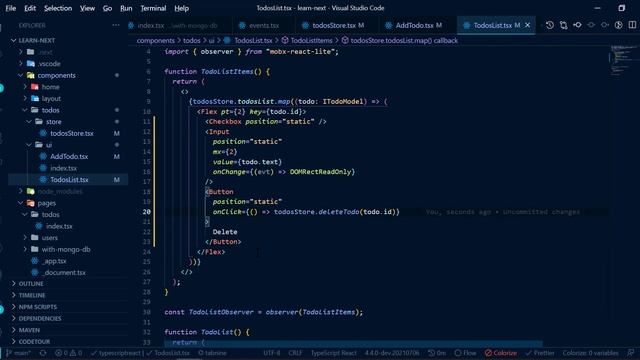Screen dimensions: 640x360
Task: Click TypeScript version 4.4.0-dev in status bar
Action: (392, 353)
